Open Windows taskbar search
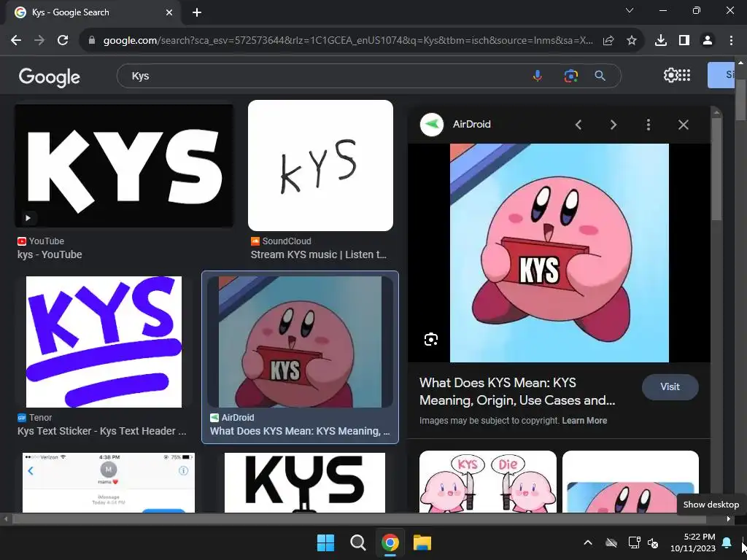Image resolution: width=747 pixels, height=560 pixels. tap(357, 542)
